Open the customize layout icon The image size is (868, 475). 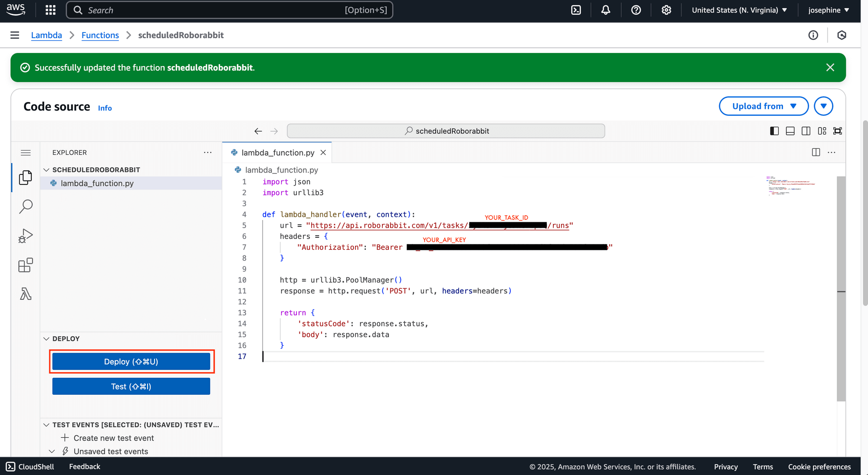822,131
